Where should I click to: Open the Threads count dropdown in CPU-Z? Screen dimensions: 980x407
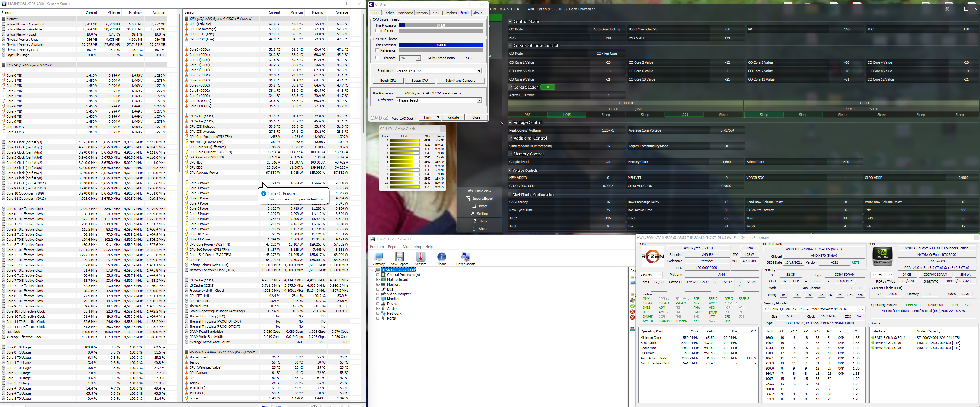pos(418,58)
